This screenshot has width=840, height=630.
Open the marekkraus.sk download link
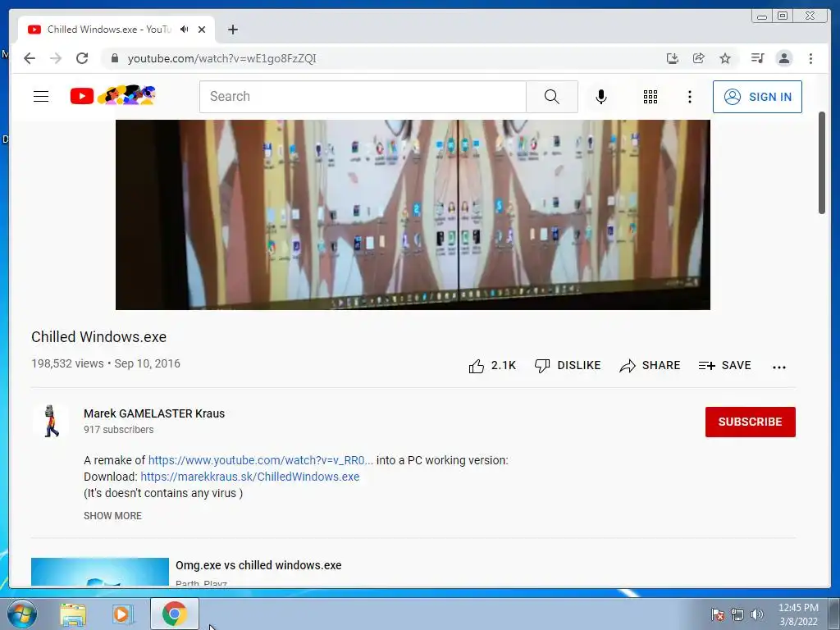point(249,477)
